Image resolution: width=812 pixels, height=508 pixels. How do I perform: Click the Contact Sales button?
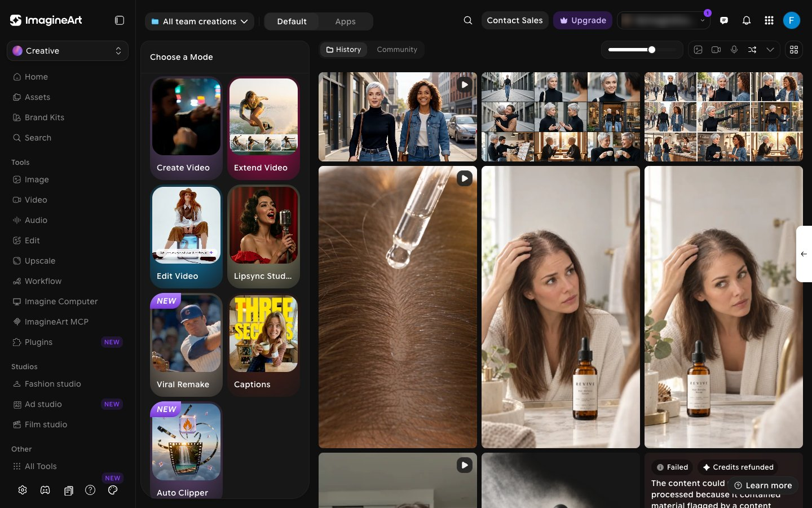pyautogui.click(x=515, y=20)
